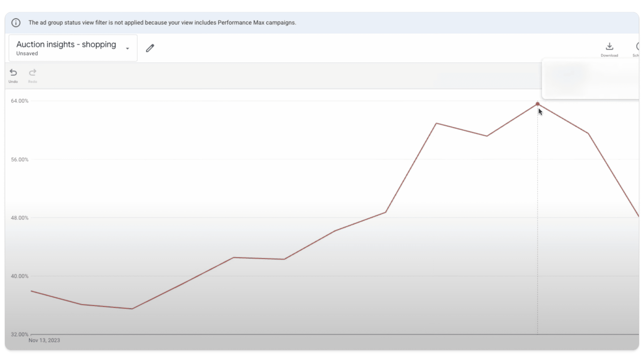644x362 pixels.
Task: Click the 32.00% y-axis label
Action: click(x=19, y=335)
